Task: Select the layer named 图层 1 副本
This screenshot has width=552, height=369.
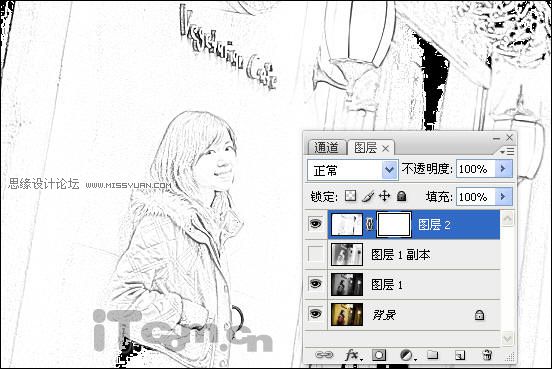Action: click(401, 255)
